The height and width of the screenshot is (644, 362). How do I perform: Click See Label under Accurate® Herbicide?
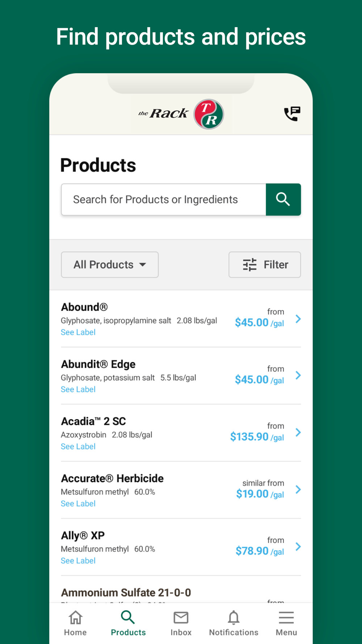78,503
